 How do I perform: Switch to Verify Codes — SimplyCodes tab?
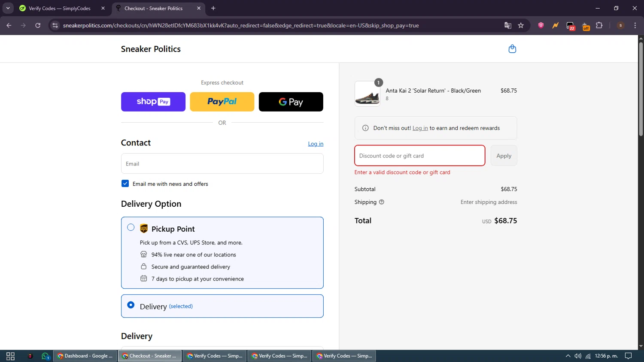tap(62, 8)
